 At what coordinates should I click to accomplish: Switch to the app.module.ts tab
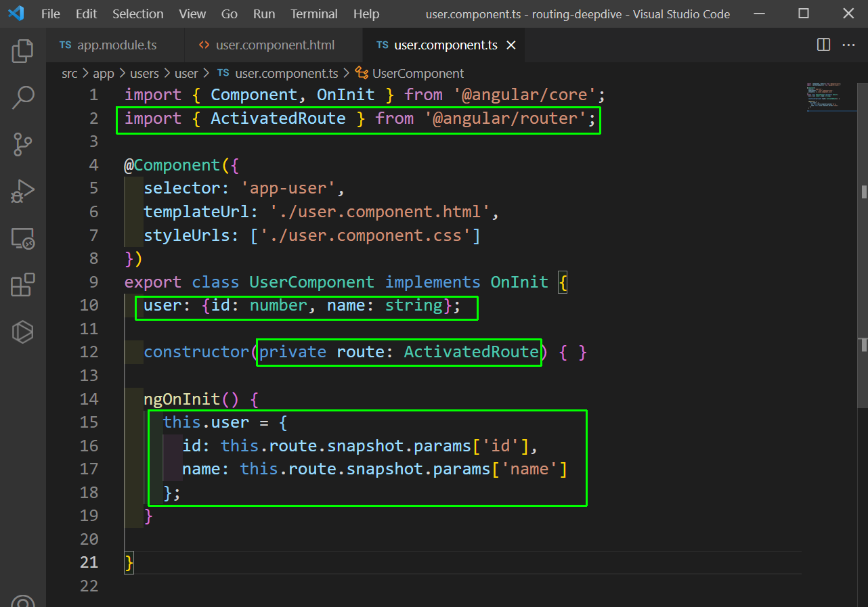pos(116,45)
